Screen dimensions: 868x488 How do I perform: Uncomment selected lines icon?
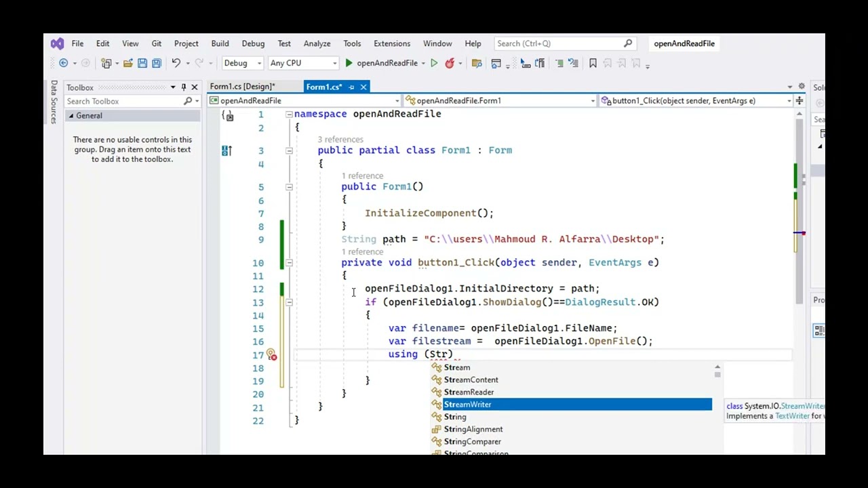click(x=573, y=63)
